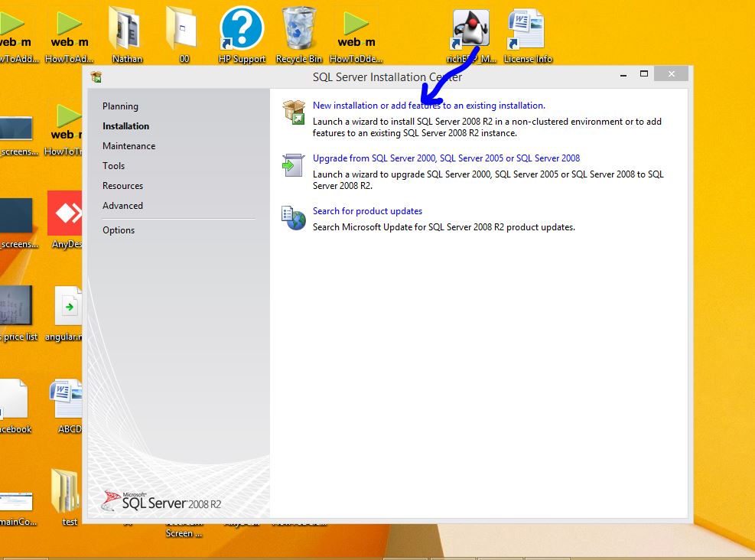Click the New installation box icon
Image resolution: width=755 pixels, height=560 pixels.
click(x=294, y=112)
